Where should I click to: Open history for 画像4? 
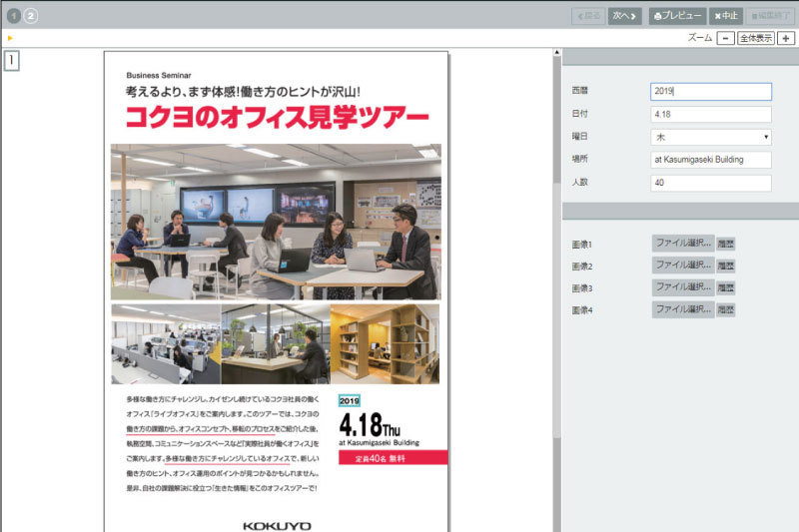(x=726, y=309)
